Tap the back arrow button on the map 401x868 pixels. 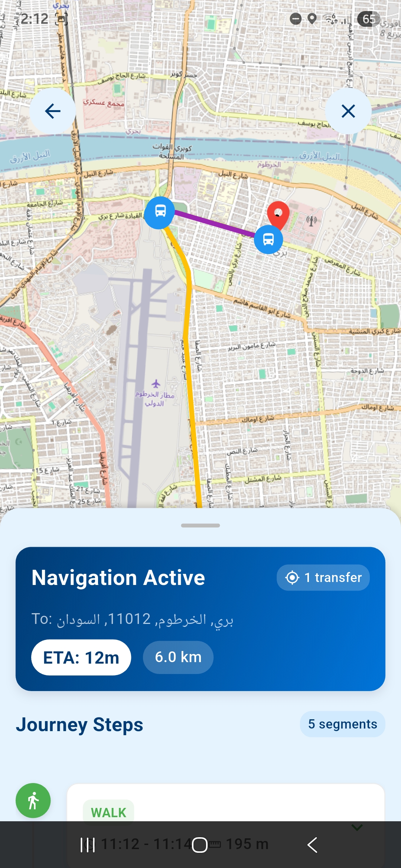click(x=53, y=111)
